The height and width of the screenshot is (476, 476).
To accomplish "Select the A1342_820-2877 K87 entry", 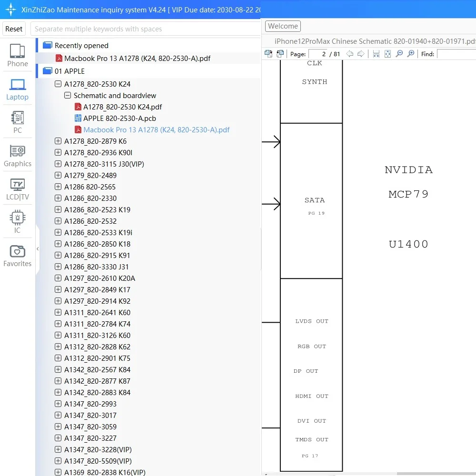I will [97, 381].
